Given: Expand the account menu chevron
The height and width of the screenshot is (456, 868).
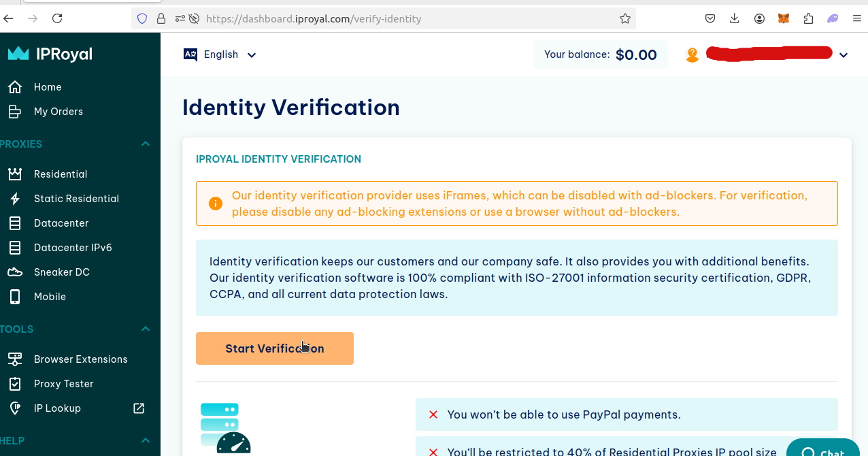Looking at the screenshot, I should [844, 55].
